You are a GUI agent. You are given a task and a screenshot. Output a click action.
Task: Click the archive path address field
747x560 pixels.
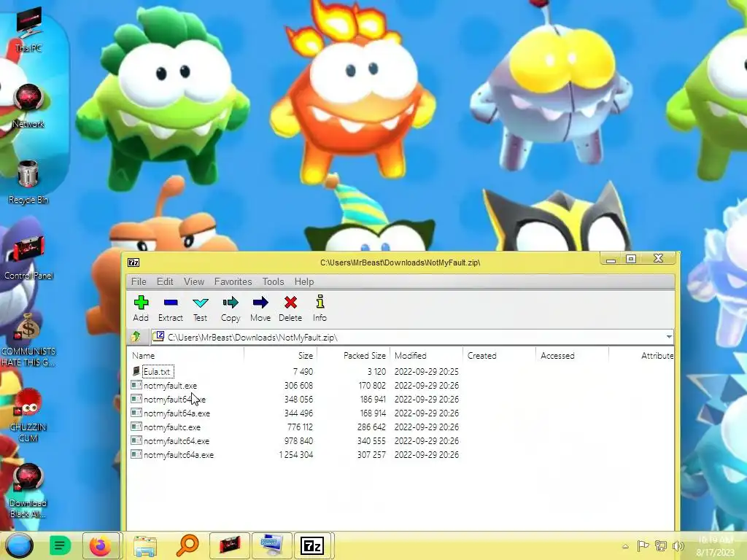(x=411, y=337)
